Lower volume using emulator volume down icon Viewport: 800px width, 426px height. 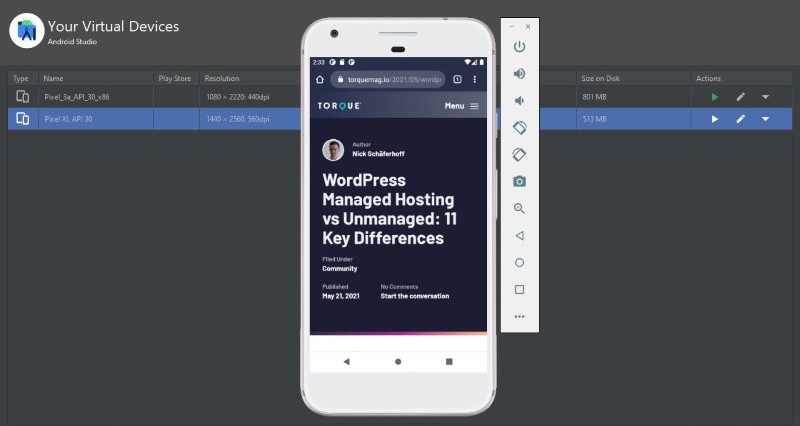[519, 101]
